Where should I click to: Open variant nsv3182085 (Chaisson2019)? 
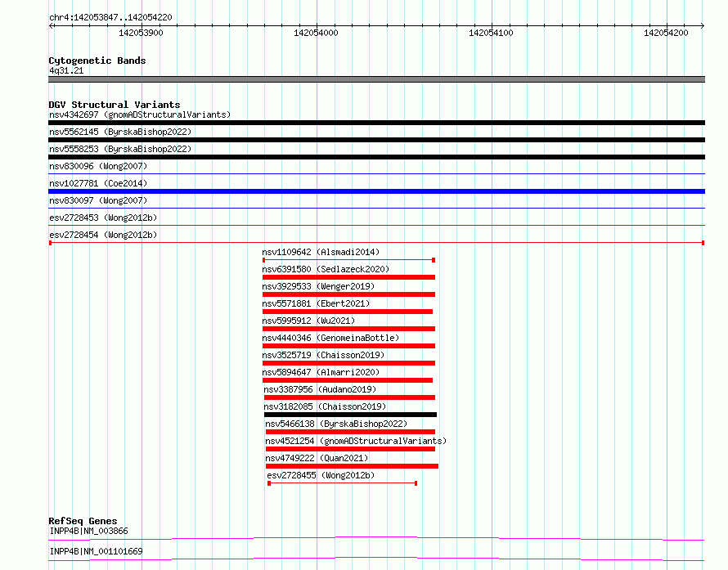coord(325,406)
